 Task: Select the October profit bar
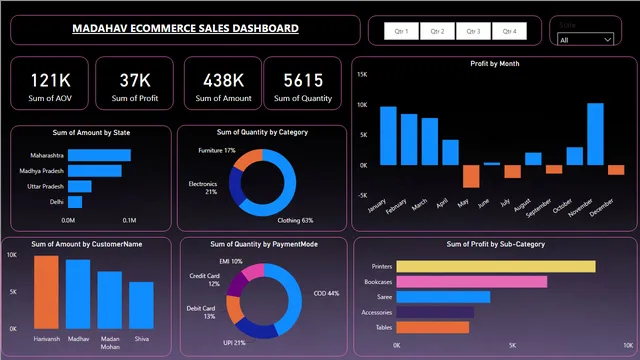(575, 156)
